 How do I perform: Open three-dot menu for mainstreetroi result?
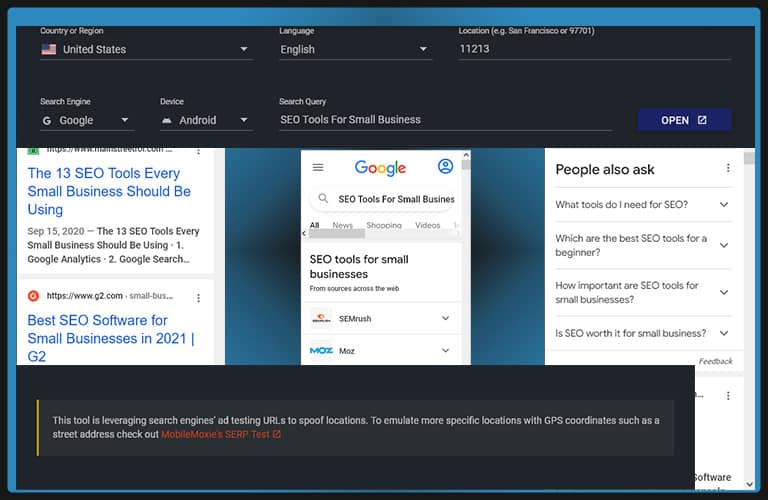[198, 151]
